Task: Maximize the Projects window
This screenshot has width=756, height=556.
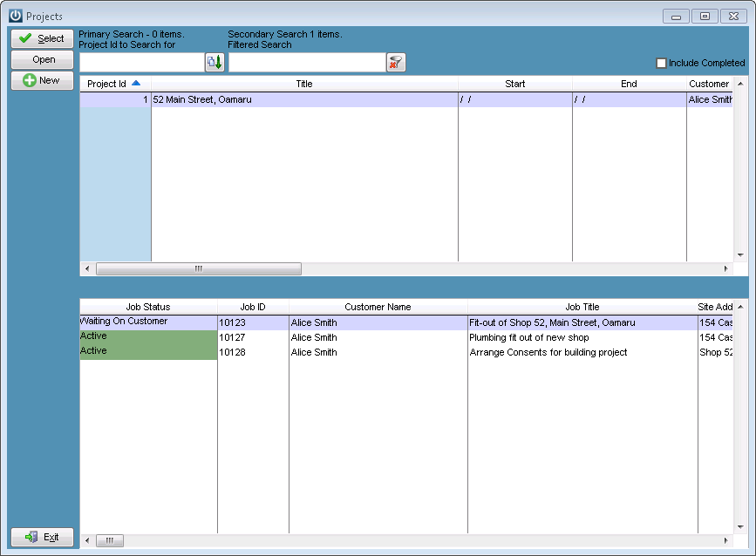Action: (705, 17)
